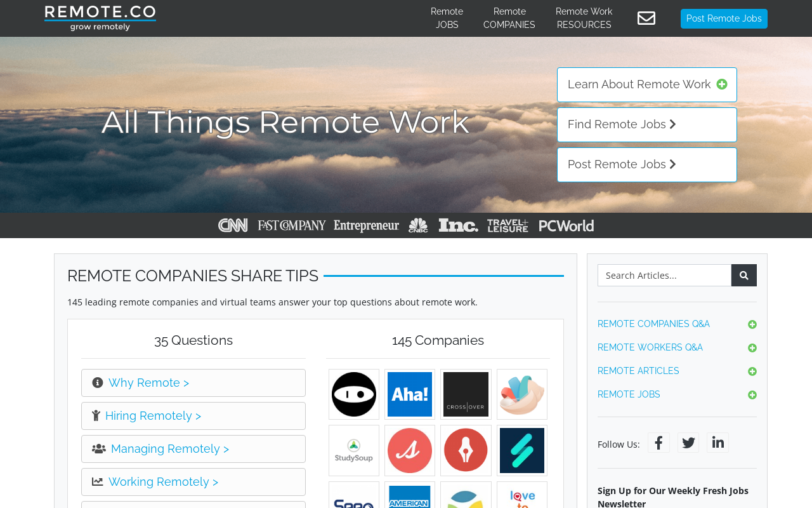812x508 pixels.
Task: Open the Aha! company logo
Action: [410, 394]
